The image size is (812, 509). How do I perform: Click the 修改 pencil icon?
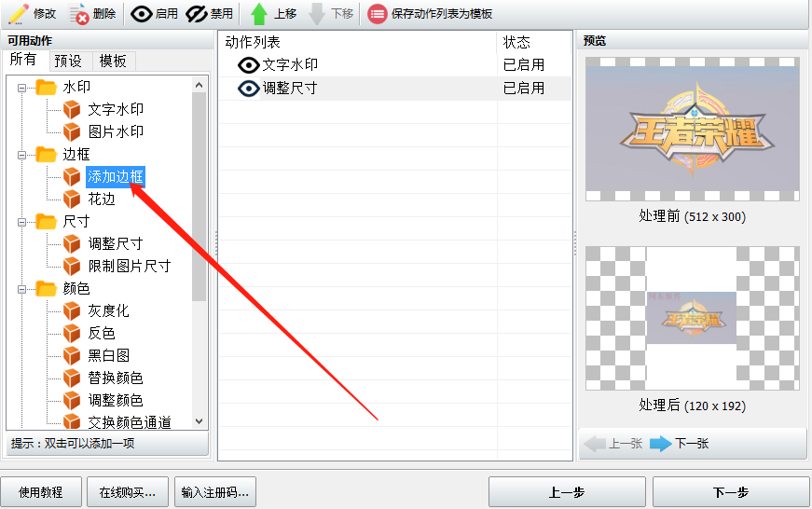click(18, 14)
